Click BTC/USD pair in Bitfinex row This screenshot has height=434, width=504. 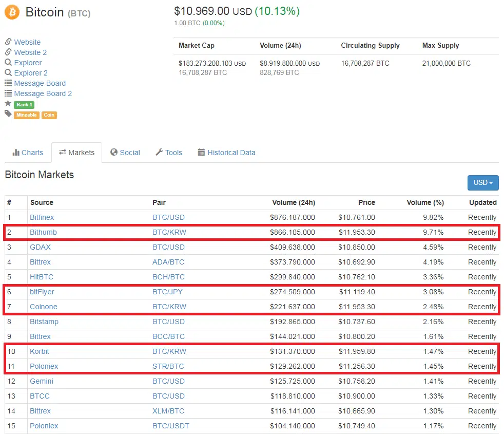point(168,217)
